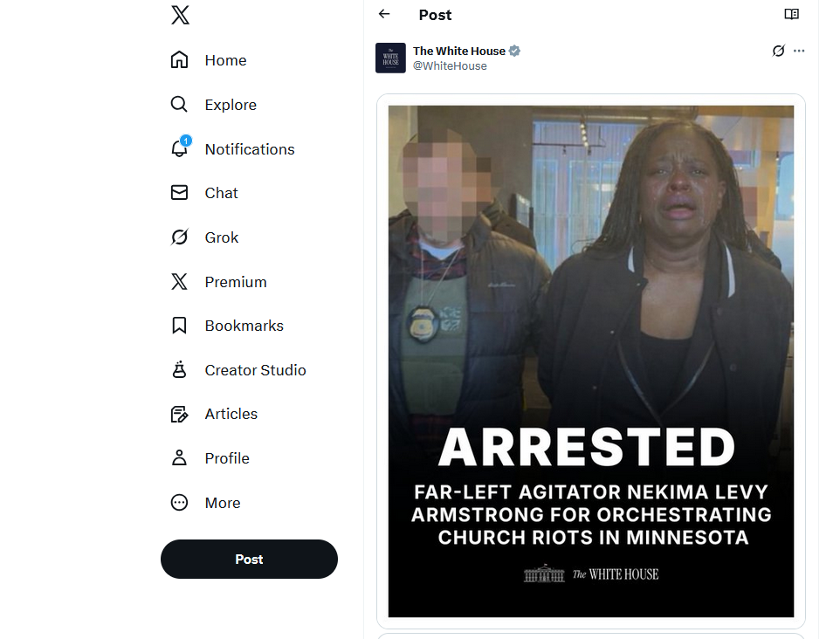
Task: Click the black Post button
Action: click(249, 559)
